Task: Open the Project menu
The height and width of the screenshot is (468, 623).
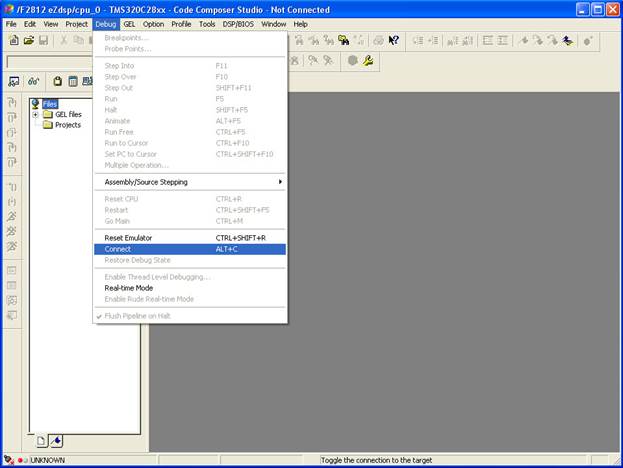Action: click(x=76, y=24)
